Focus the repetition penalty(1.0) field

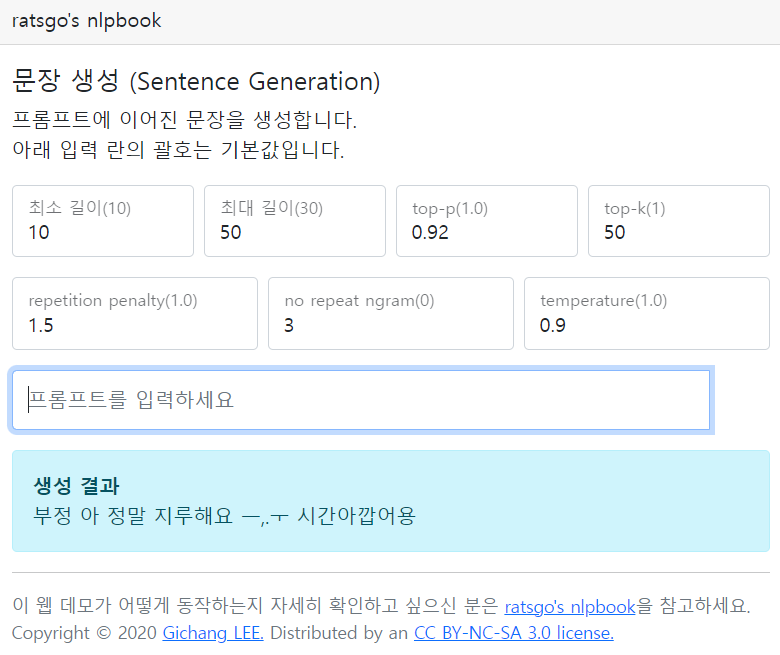tap(135, 313)
